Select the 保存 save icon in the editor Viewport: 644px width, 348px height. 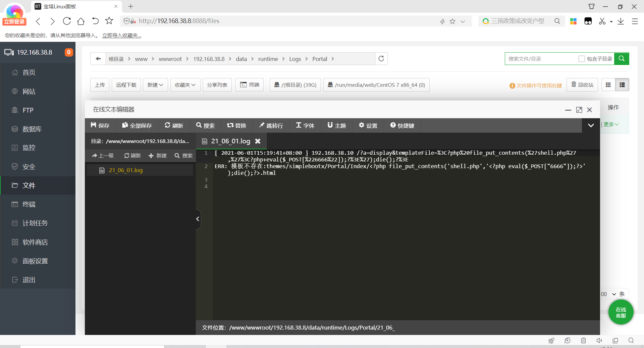100,125
